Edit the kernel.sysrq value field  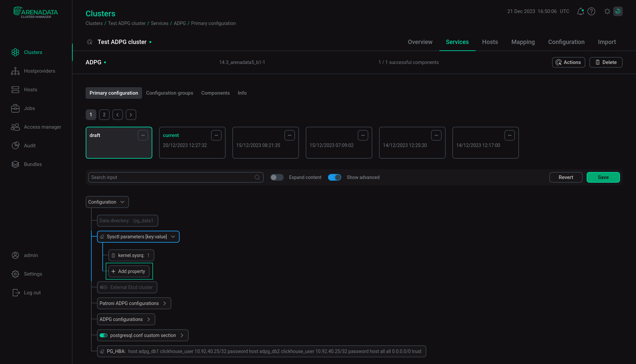click(148, 255)
